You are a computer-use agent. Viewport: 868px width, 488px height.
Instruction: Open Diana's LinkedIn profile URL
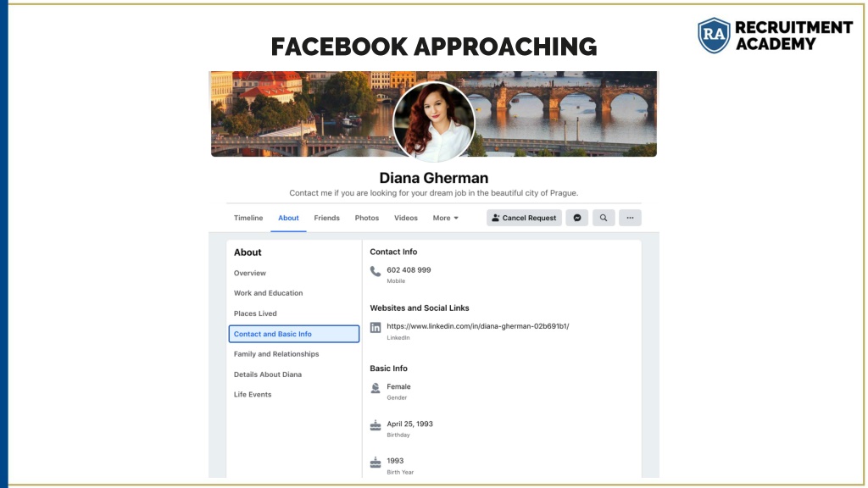click(478, 326)
